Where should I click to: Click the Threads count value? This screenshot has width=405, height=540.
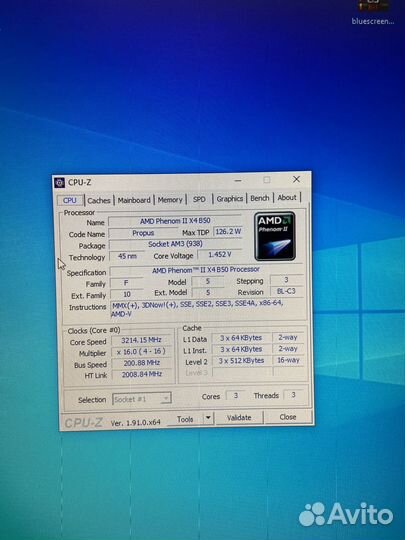293,395
